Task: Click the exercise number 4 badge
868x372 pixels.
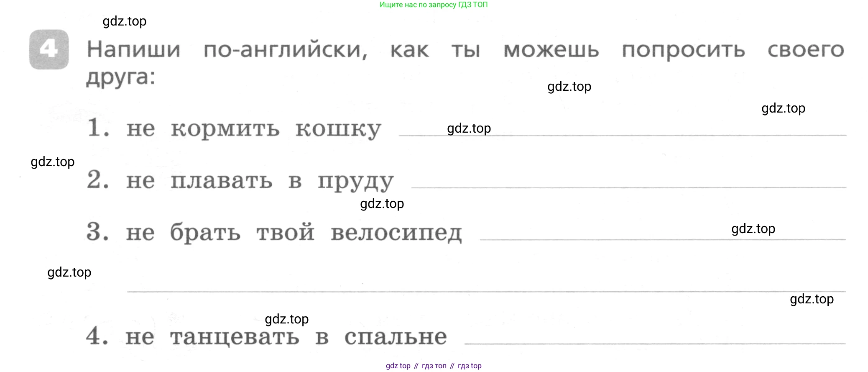Action: [49, 49]
